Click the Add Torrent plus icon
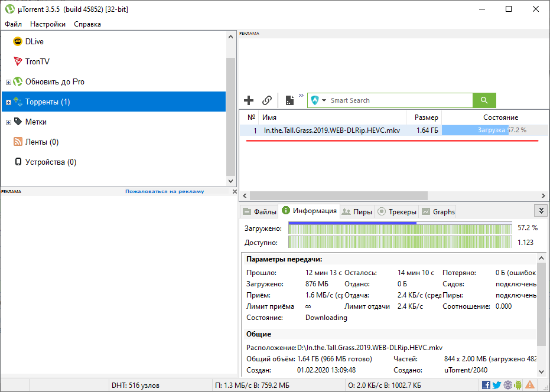Image resolution: width=550 pixels, height=392 pixels. click(249, 100)
